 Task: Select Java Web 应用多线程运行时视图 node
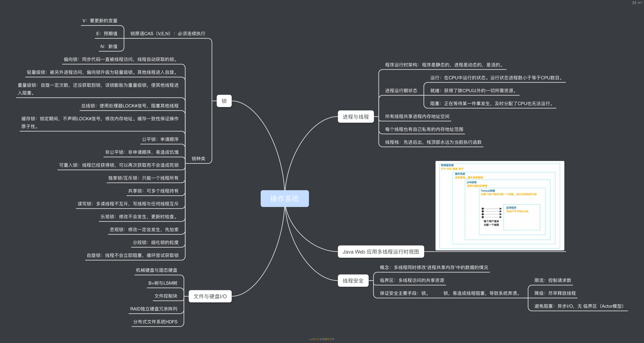click(x=381, y=252)
